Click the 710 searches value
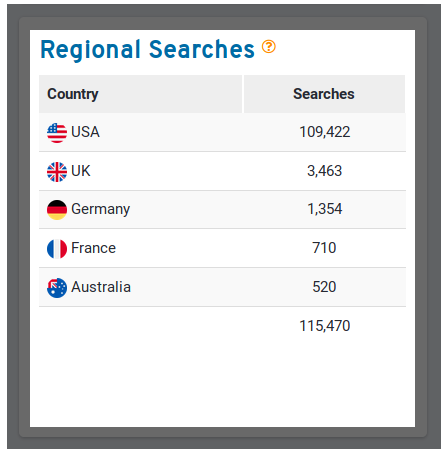This screenshot has width=444, height=452. click(x=324, y=248)
